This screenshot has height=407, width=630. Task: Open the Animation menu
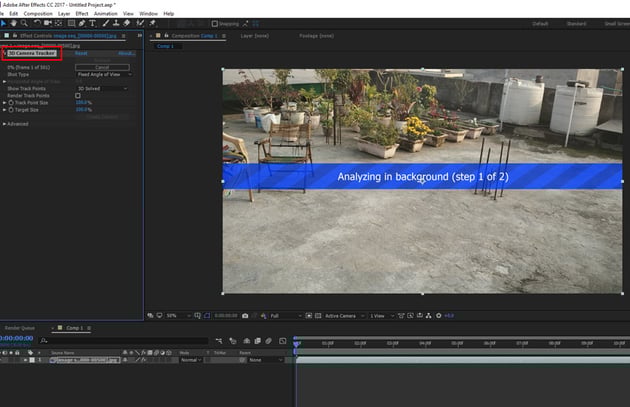[106, 14]
